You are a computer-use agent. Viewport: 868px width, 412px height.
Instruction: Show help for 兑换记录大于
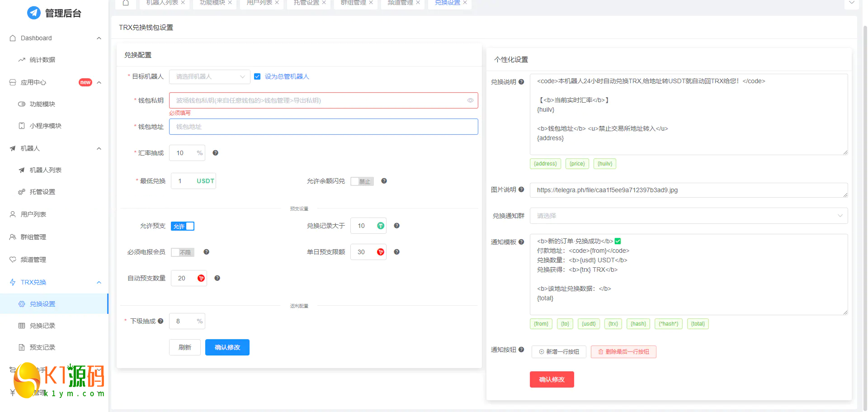(396, 226)
